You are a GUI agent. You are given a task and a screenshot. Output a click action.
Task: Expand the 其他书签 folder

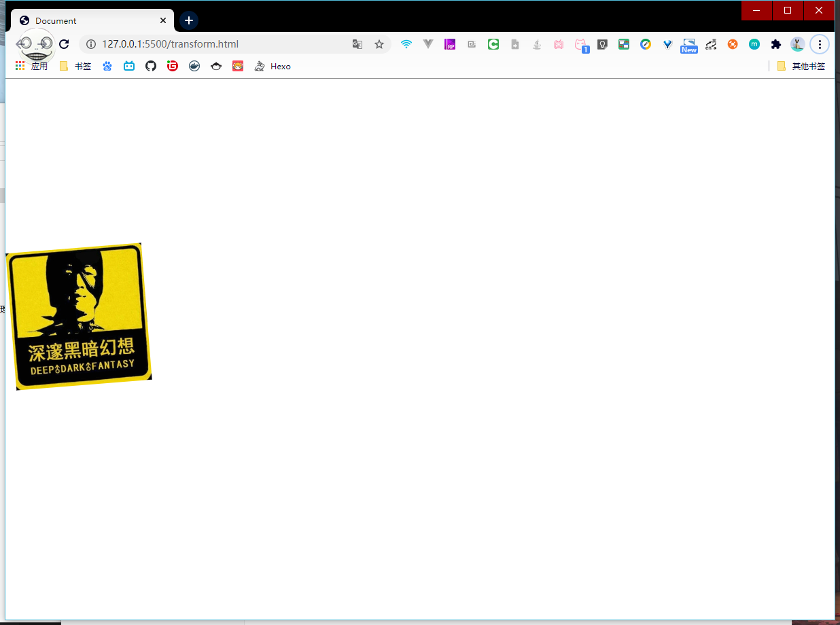point(801,66)
